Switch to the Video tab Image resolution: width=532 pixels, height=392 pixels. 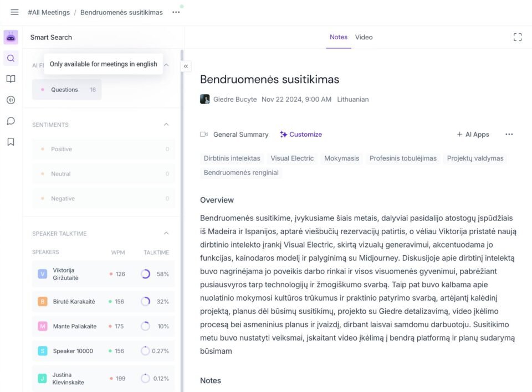(364, 37)
